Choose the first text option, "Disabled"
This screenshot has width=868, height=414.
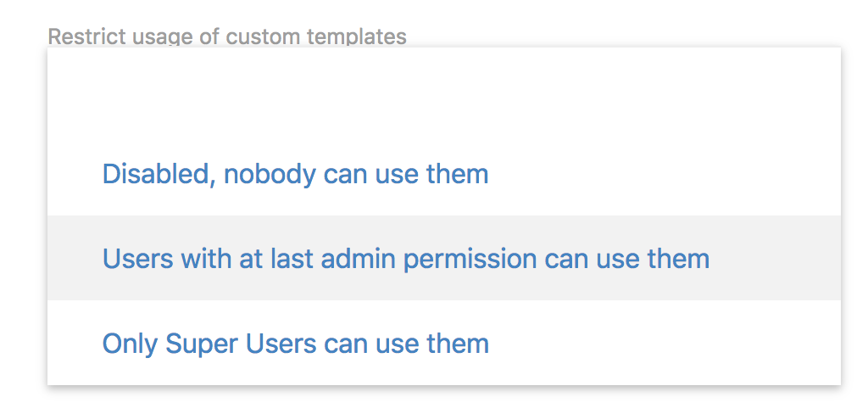295,174
